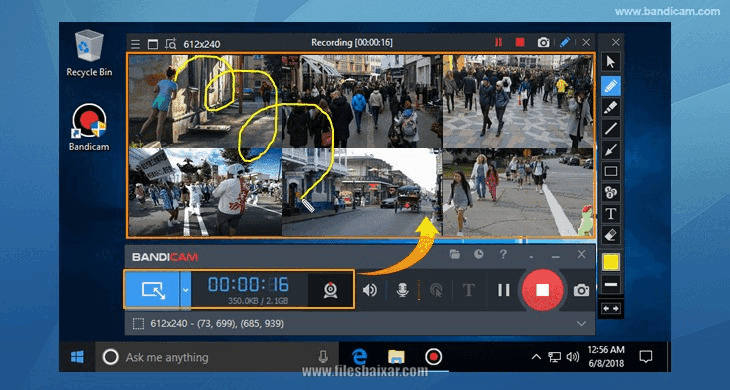
Task: Choose the highlighter tool
Action: [x=610, y=108]
